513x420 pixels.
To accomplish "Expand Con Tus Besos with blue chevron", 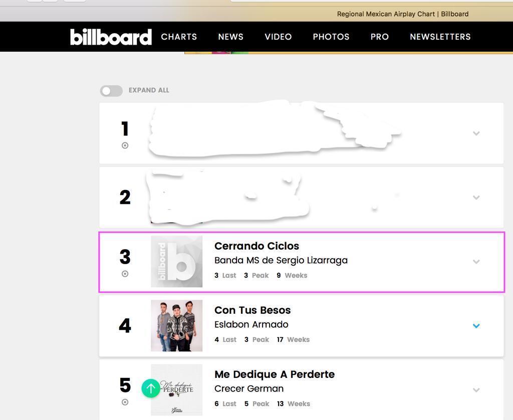I will [476, 326].
